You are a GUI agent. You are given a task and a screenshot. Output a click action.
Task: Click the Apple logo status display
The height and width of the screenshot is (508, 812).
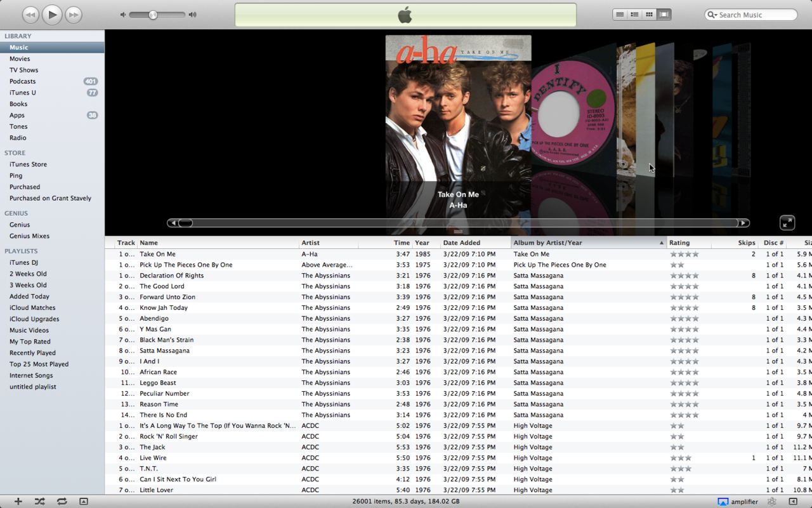(x=405, y=15)
